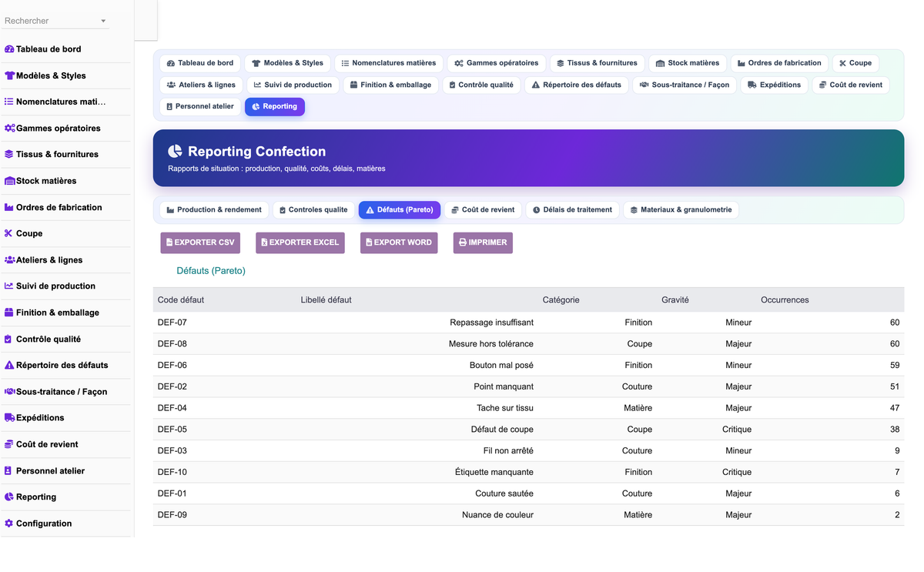
Task: Open Stock matières in top navigation
Action: coord(688,63)
